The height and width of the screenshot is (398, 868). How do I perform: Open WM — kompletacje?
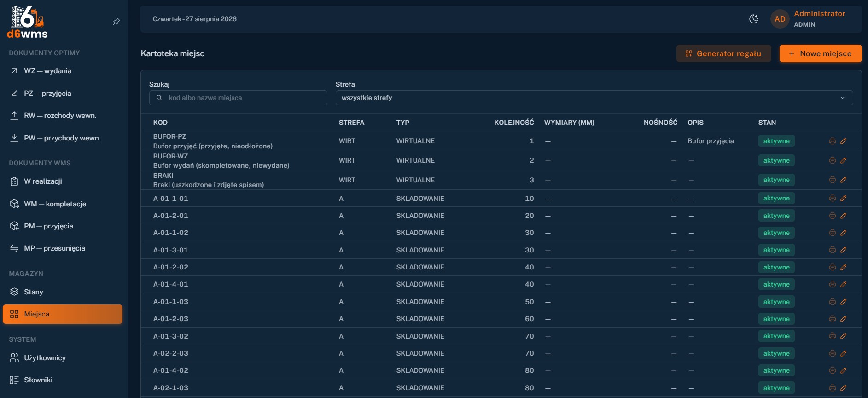point(63,204)
